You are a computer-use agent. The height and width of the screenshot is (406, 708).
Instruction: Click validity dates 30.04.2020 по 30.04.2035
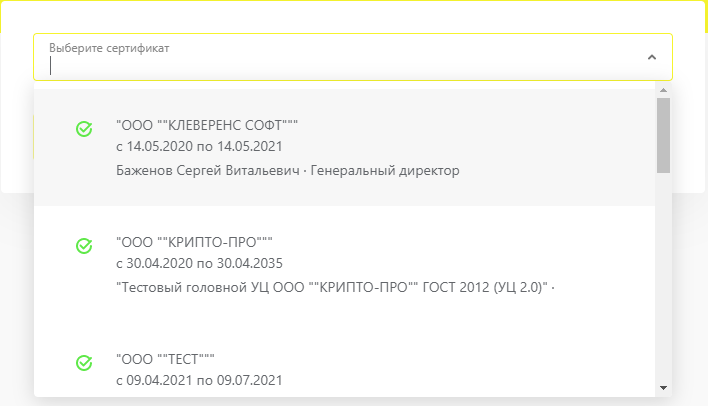click(x=199, y=263)
